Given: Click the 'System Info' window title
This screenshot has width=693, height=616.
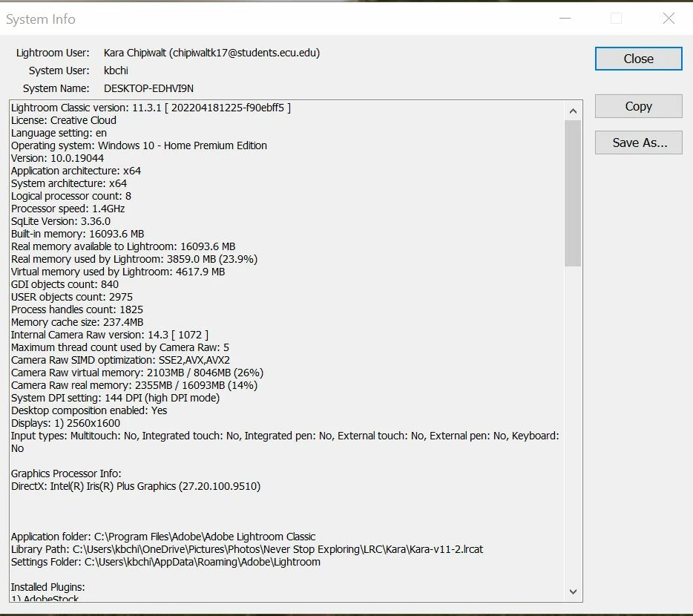Looking at the screenshot, I should tap(41, 19).
